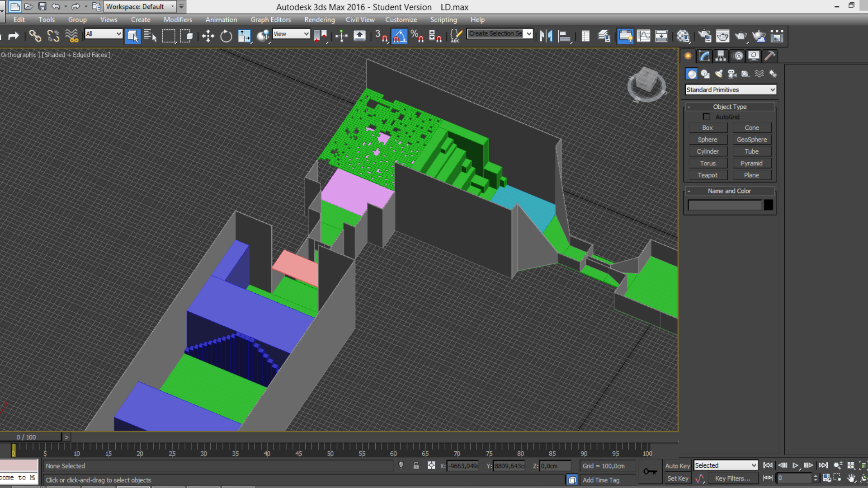
Task: Switch to Modify panel tab
Action: 704,56
